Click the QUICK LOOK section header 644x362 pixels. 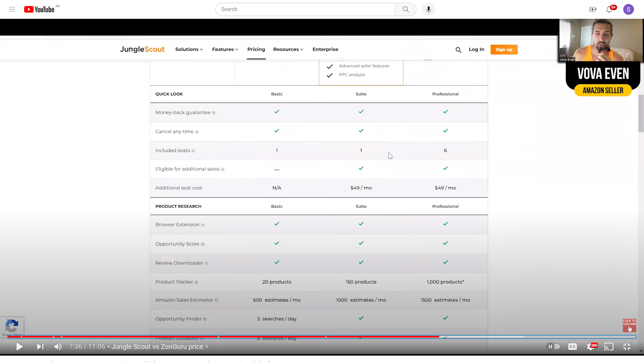169,94
